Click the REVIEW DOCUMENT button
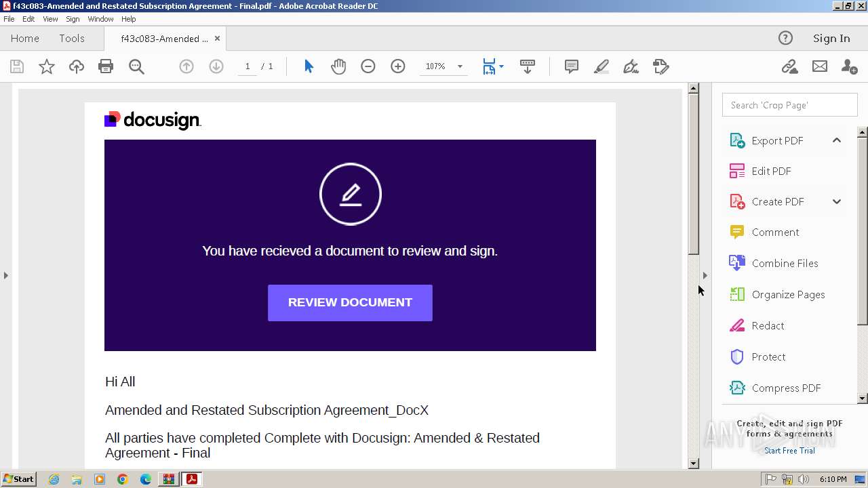This screenshot has height=488, width=868. (350, 303)
